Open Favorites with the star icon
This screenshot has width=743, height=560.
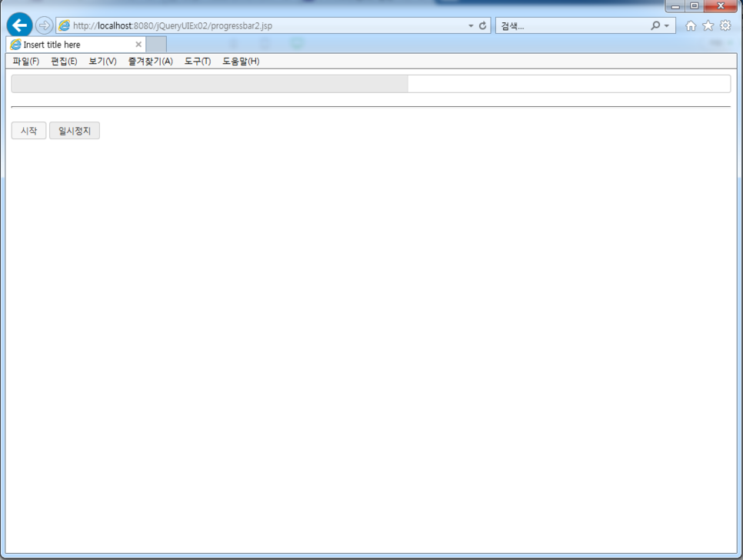[x=708, y=25]
